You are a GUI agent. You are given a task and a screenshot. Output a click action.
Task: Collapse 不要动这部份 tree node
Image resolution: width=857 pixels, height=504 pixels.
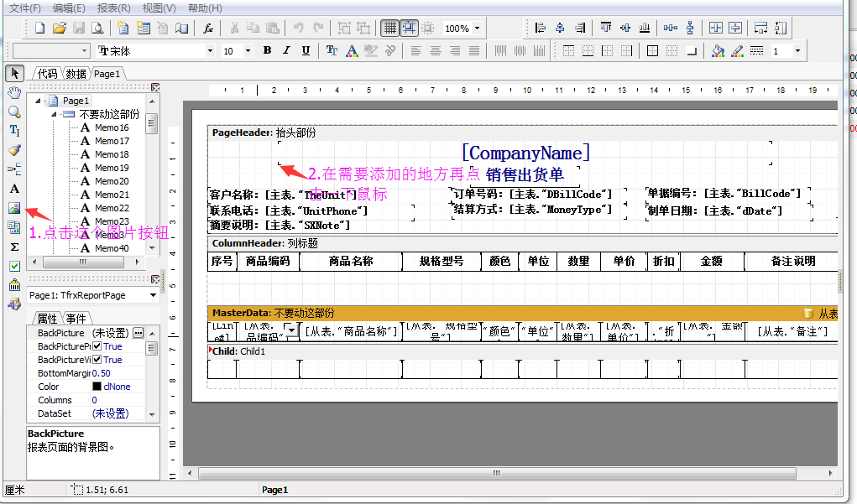tap(54, 114)
